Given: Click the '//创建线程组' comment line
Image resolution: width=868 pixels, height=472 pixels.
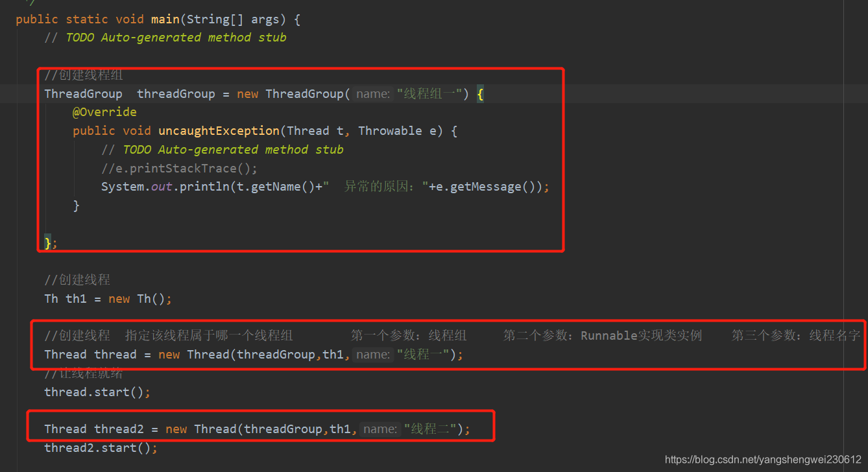Looking at the screenshot, I should click(84, 75).
